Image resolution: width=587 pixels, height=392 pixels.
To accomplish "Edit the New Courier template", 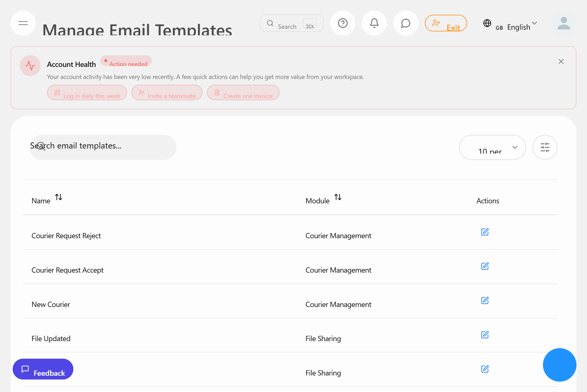I will (x=485, y=300).
